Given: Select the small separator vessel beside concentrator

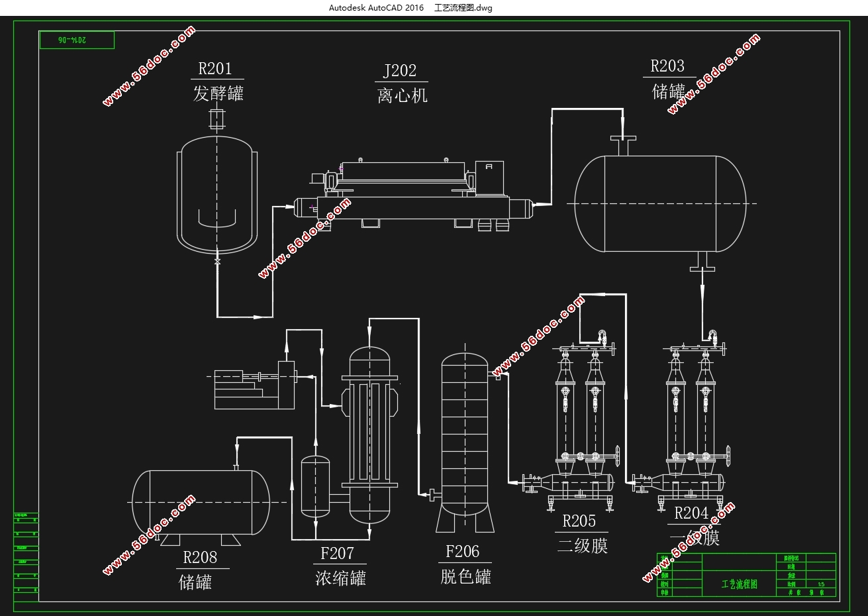Looking at the screenshot, I should [x=315, y=487].
